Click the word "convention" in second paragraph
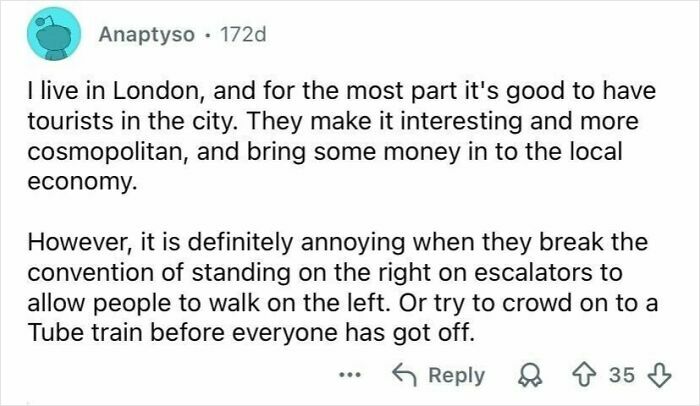Screen dimensions: 700x406 click(x=85, y=270)
